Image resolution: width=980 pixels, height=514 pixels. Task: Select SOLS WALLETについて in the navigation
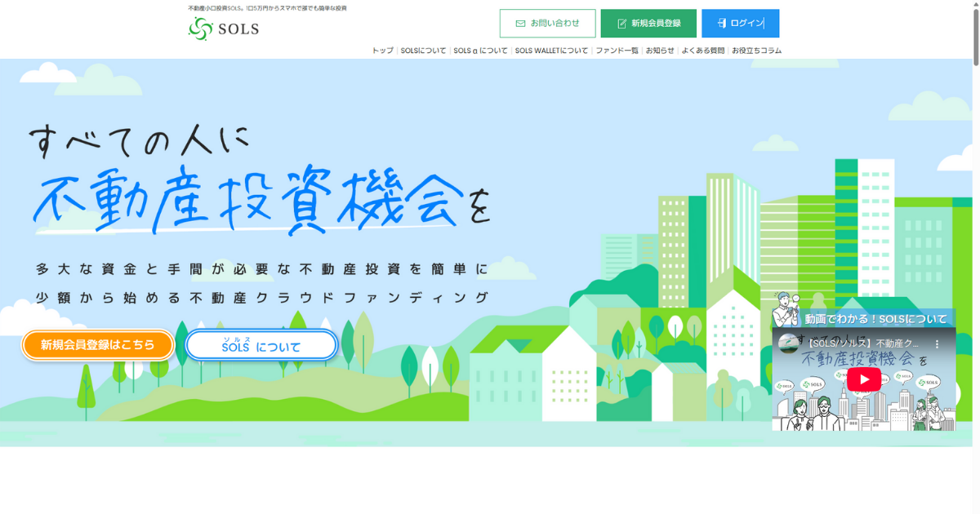551,51
